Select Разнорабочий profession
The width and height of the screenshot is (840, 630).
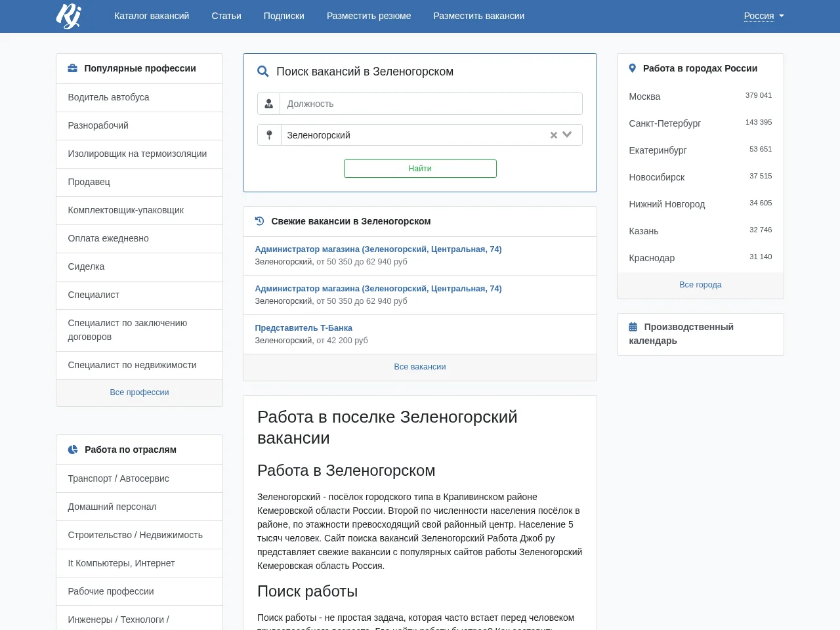click(x=139, y=125)
